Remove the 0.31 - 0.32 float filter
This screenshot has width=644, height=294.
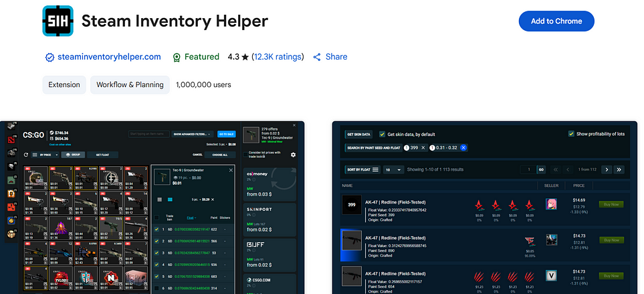[x=463, y=147]
